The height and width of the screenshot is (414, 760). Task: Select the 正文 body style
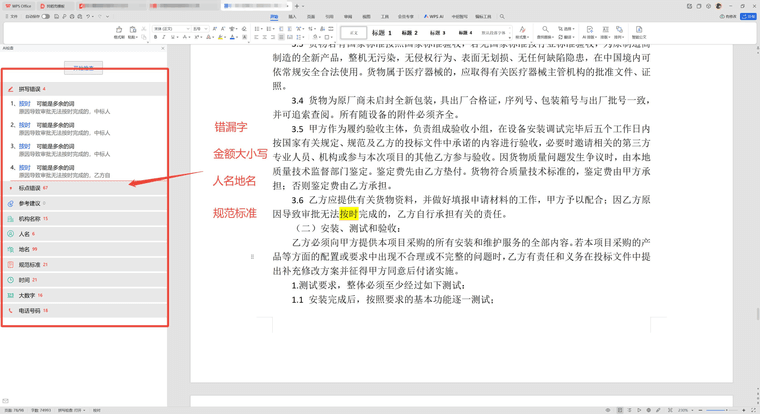(x=353, y=32)
